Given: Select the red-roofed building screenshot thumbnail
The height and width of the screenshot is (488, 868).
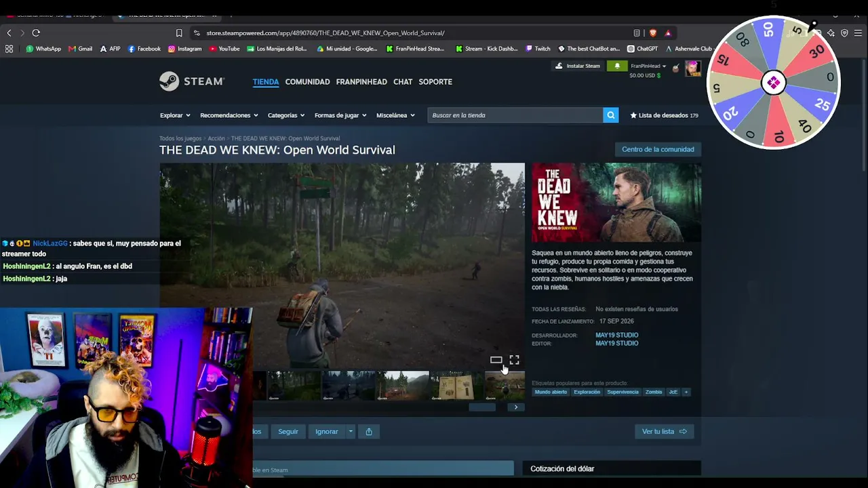Looking at the screenshot, I should tap(403, 386).
